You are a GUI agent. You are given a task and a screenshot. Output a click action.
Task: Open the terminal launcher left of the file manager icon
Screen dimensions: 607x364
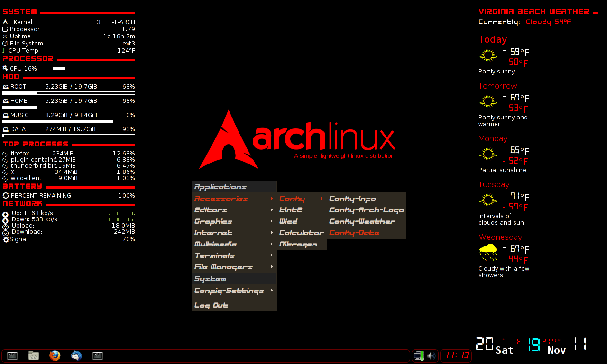tap(12, 356)
